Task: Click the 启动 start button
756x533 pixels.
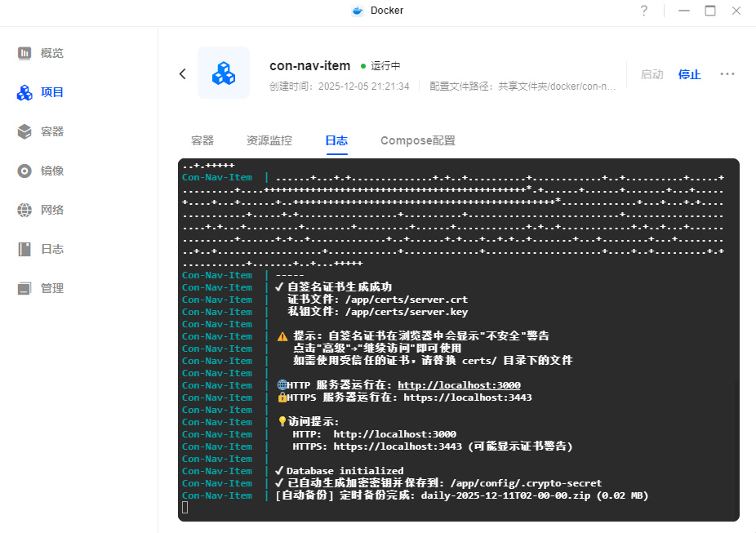Action: click(651, 74)
